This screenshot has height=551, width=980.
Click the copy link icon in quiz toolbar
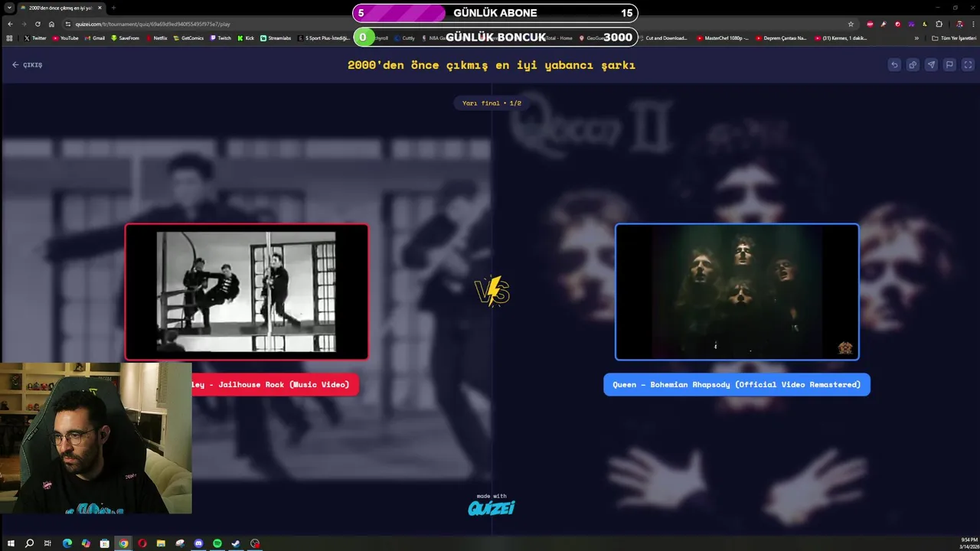913,65
